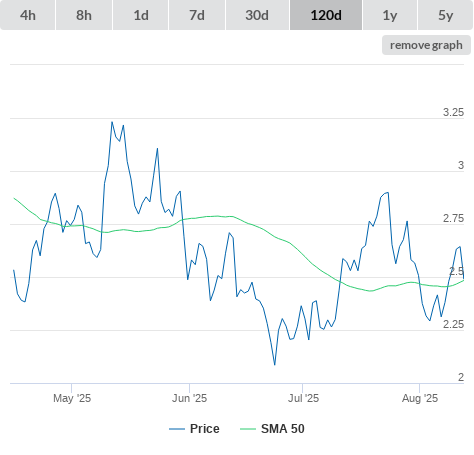Click the green SMA 50 legend line marker
The image size is (474, 455).
(248, 429)
